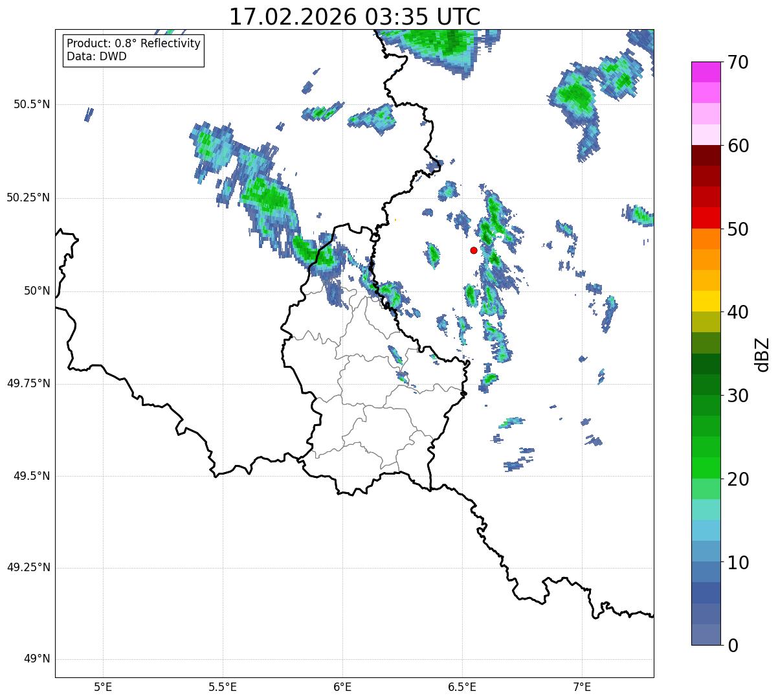Click the bright red colorbar swatch below 50

tap(706, 218)
